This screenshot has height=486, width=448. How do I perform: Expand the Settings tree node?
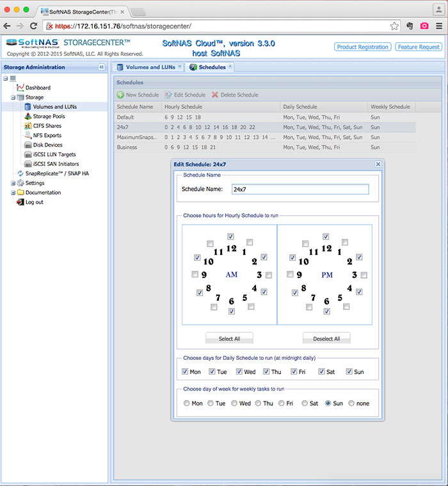[13, 183]
